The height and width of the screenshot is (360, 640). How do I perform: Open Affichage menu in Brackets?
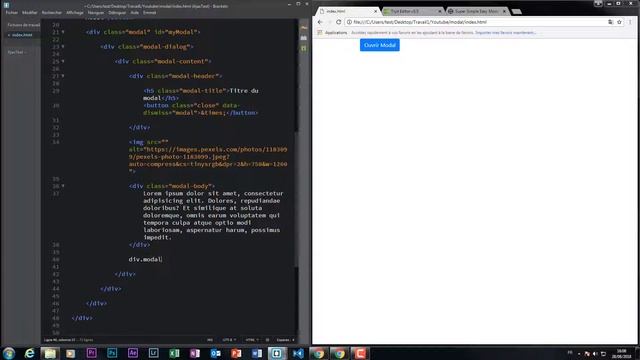click(75, 13)
